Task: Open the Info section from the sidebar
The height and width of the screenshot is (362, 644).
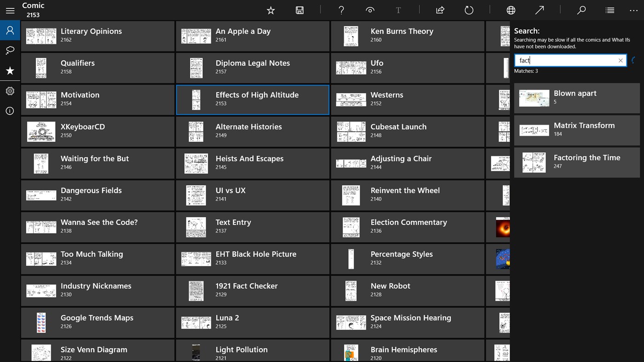Action: [x=10, y=110]
